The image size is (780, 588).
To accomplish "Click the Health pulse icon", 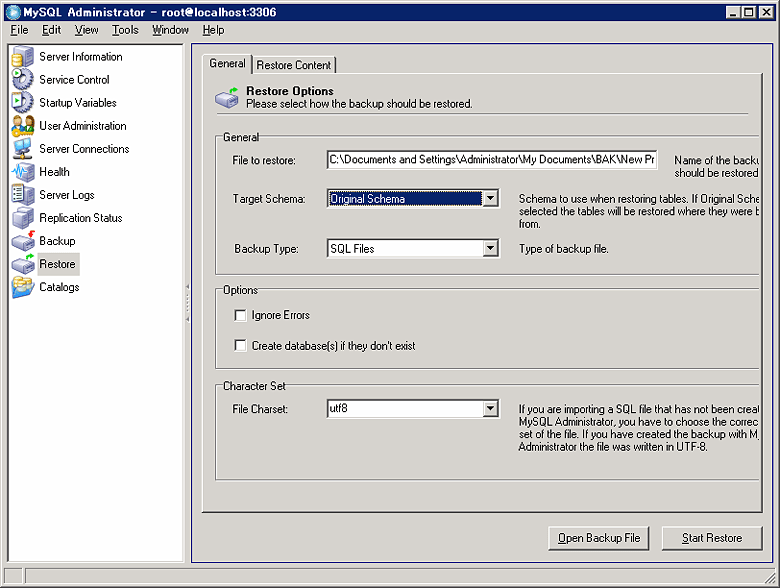I will click(22, 172).
